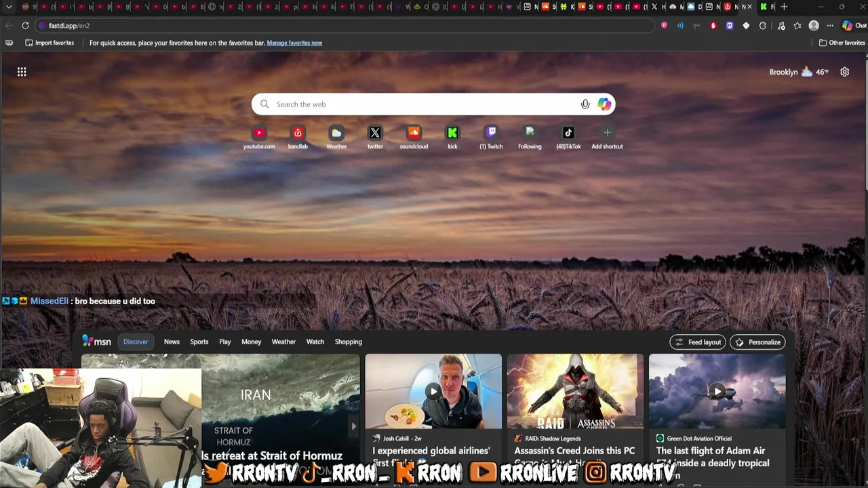This screenshot has width=868, height=488.
Task: Select the Shopping feed tab
Action: click(x=349, y=342)
